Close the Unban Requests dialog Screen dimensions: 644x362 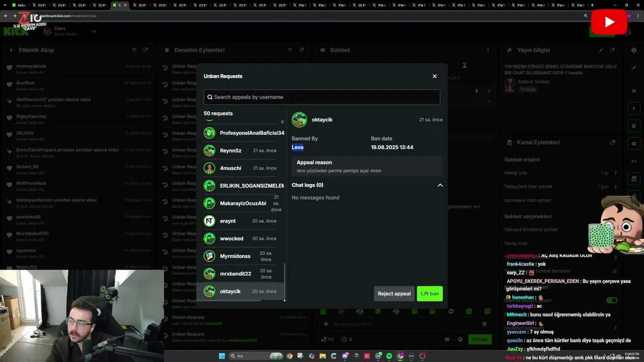pyautogui.click(x=435, y=76)
